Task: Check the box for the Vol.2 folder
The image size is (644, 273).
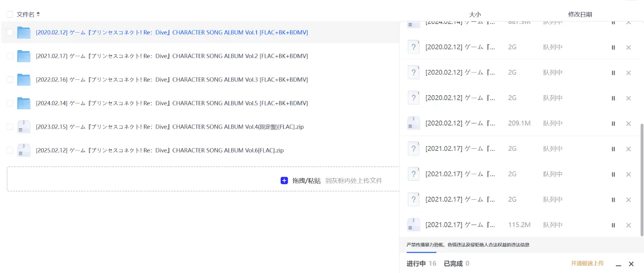Action: point(10,56)
